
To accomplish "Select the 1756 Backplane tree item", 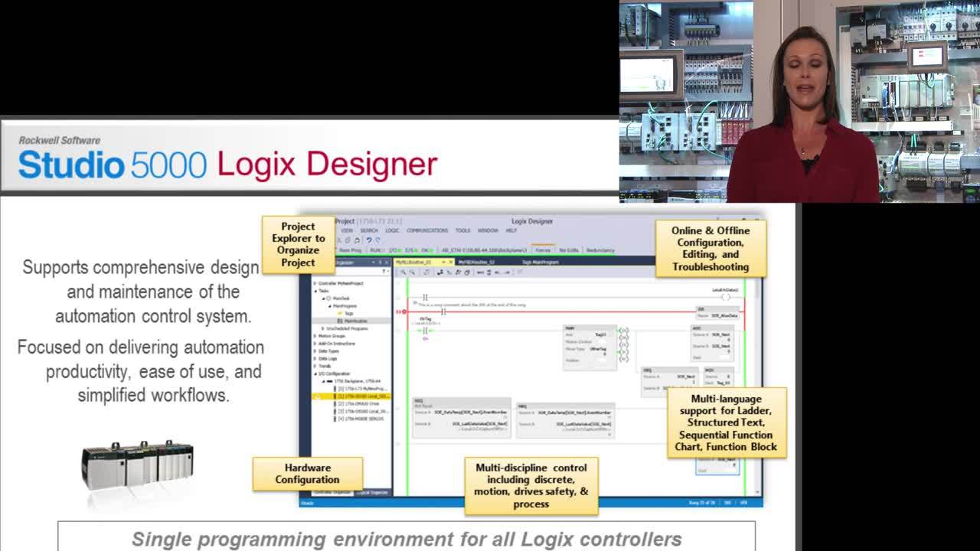I will [x=353, y=381].
